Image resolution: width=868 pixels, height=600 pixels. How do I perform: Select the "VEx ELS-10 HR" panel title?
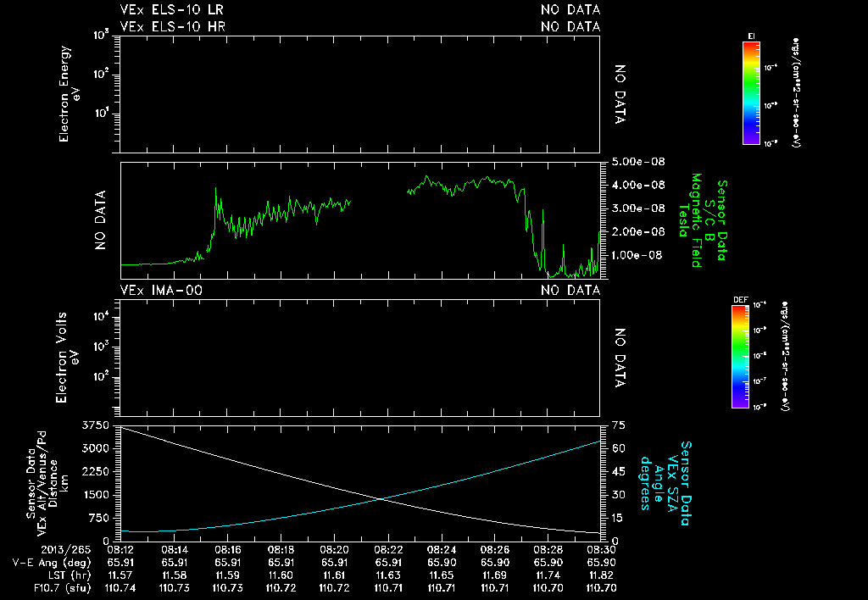point(172,26)
